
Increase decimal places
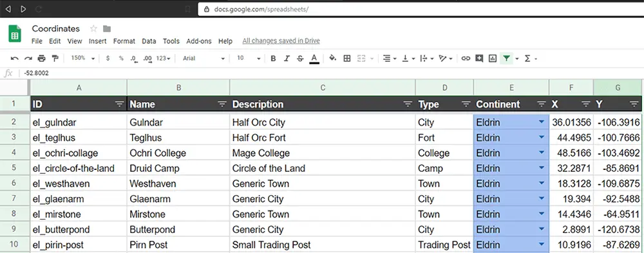[147, 59]
